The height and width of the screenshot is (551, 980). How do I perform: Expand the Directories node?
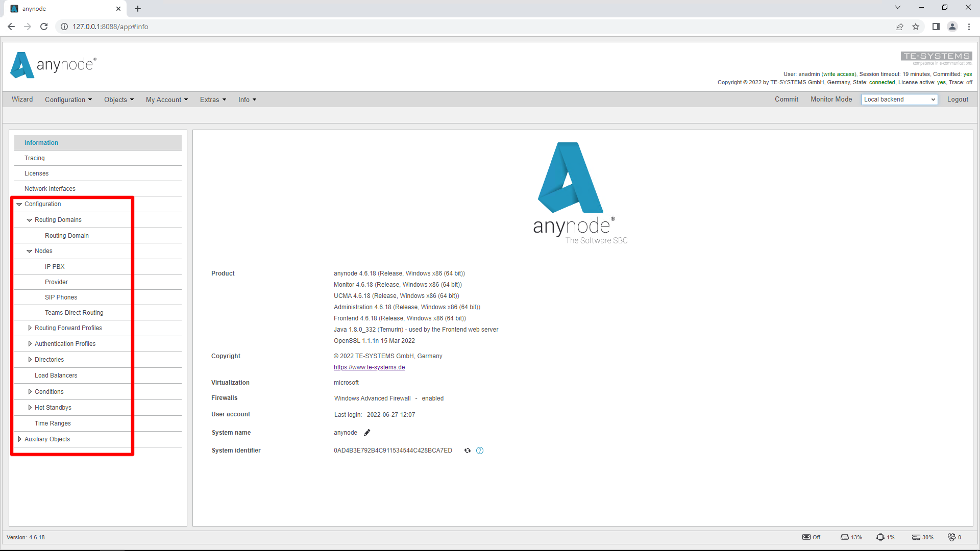[x=30, y=360]
